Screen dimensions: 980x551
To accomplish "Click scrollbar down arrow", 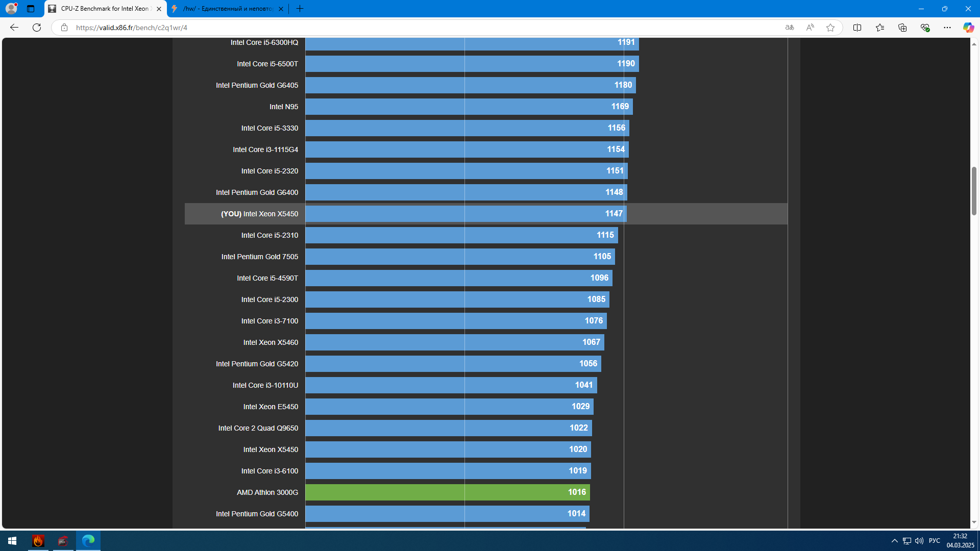I will (974, 522).
